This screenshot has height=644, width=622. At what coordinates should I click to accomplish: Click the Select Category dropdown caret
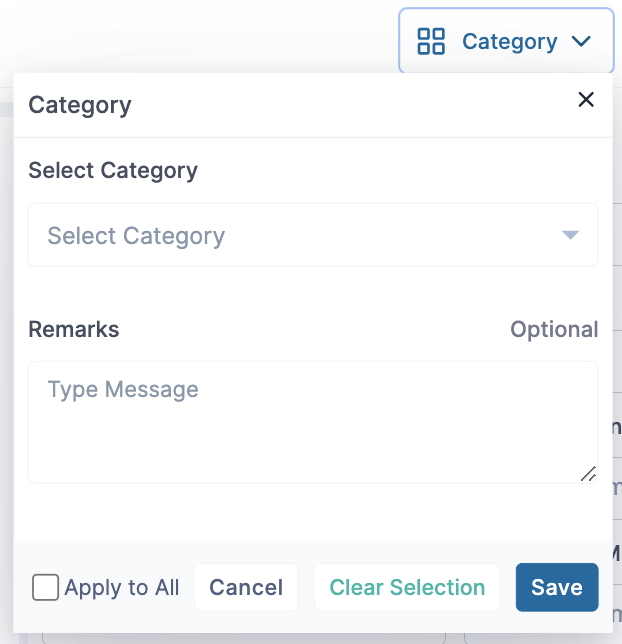pyautogui.click(x=570, y=235)
